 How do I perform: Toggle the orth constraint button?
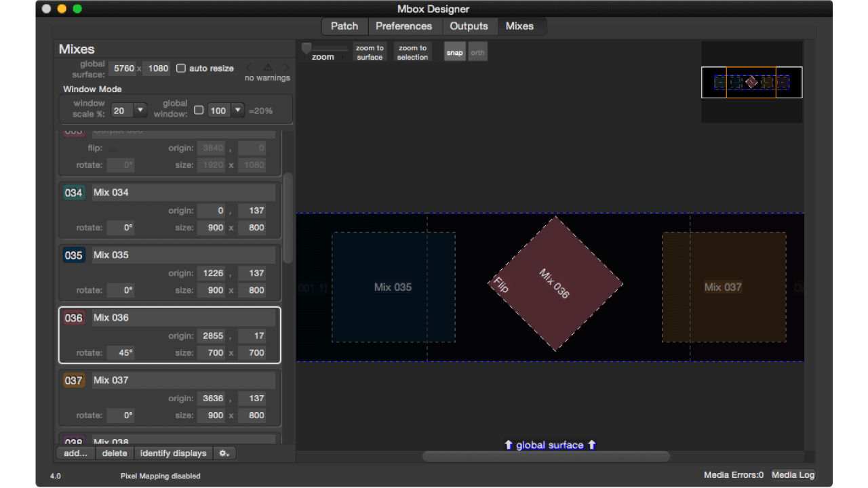477,52
